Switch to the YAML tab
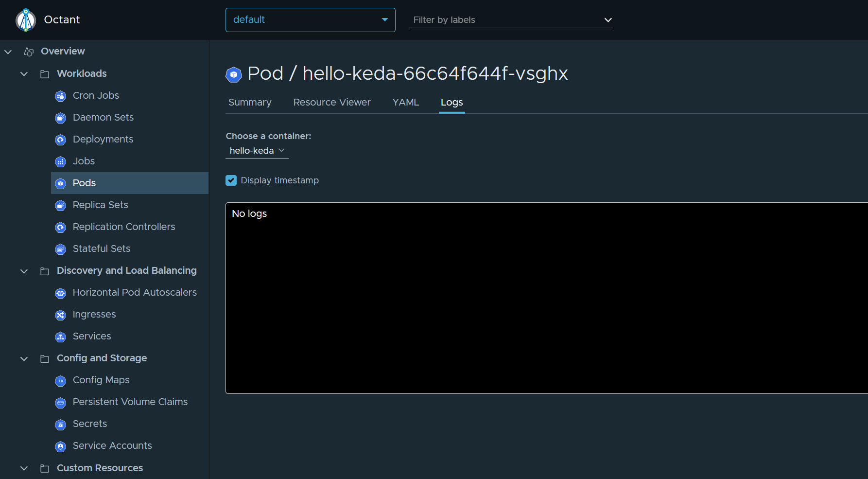The width and height of the screenshot is (868, 479). tap(405, 102)
